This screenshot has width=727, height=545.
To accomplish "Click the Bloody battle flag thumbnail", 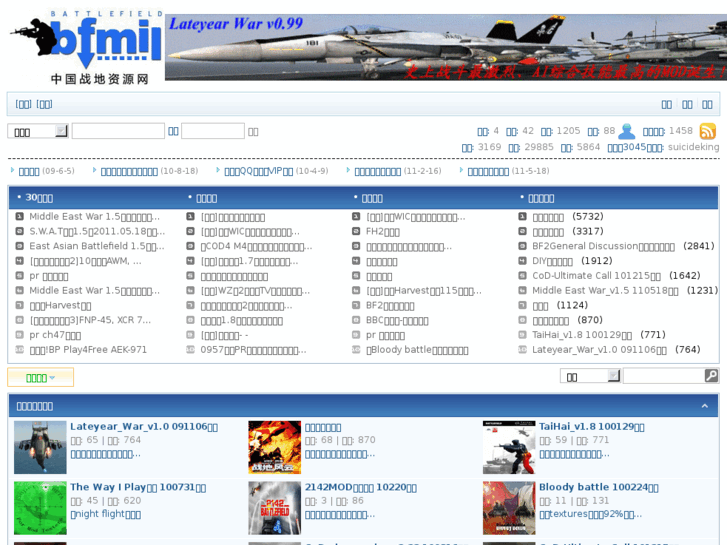I will click(509, 508).
